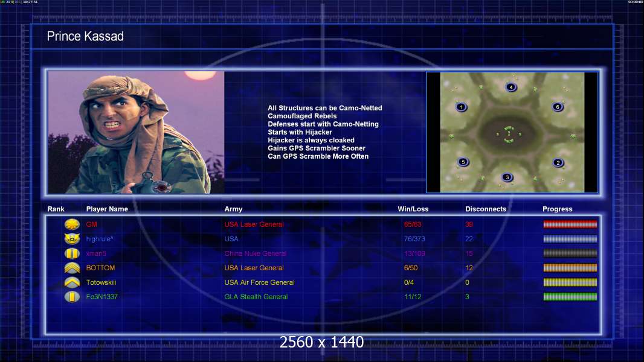Click player name Totowskiii
Viewport: 644px width, 362px height.
[101, 282]
